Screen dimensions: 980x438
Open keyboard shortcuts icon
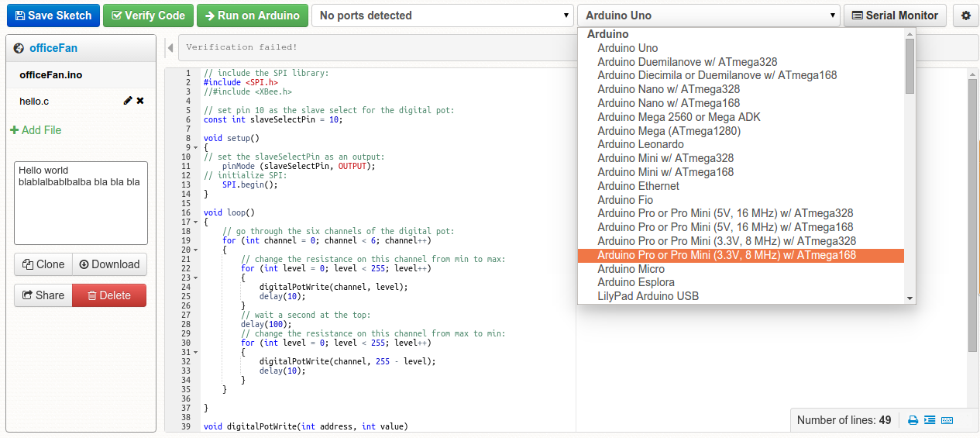pyautogui.click(x=947, y=420)
